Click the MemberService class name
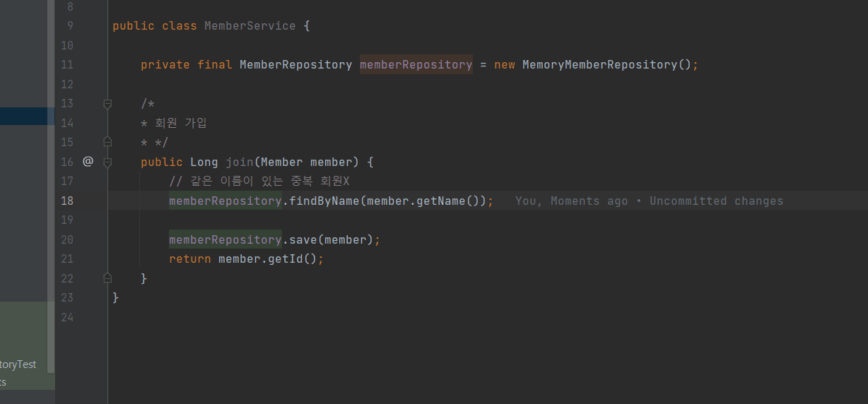The height and width of the screenshot is (404, 868). [x=250, y=26]
